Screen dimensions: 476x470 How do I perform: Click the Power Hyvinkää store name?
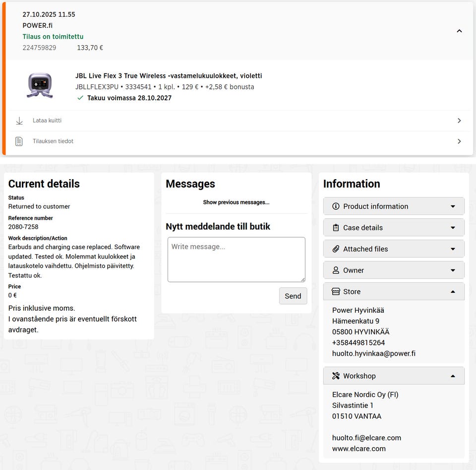[358, 310]
